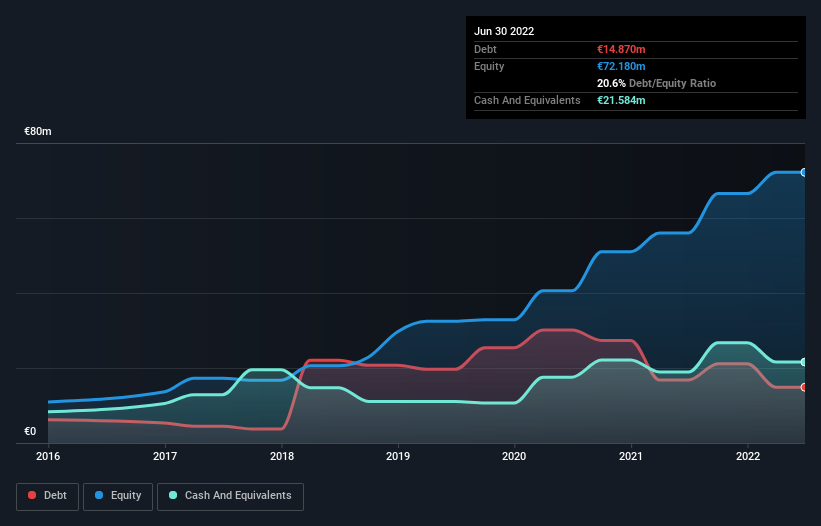The height and width of the screenshot is (526, 821).
Task: Click the red Debt endpoint marker
Action: [x=804, y=387]
